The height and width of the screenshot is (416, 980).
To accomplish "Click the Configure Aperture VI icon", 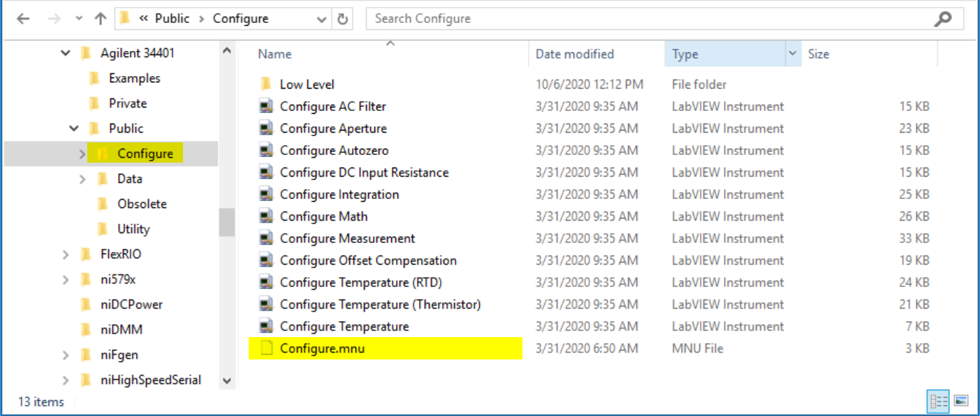I will pos(266,128).
